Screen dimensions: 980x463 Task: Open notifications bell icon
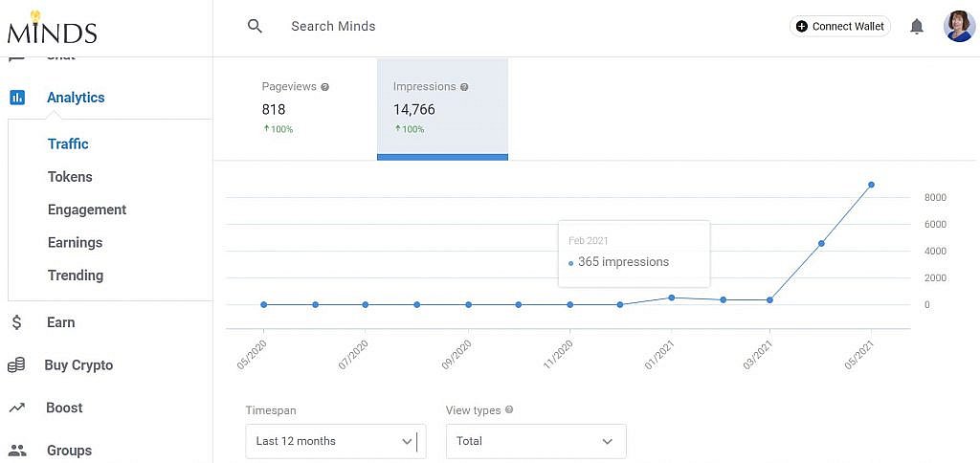click(x=917, y=26)
